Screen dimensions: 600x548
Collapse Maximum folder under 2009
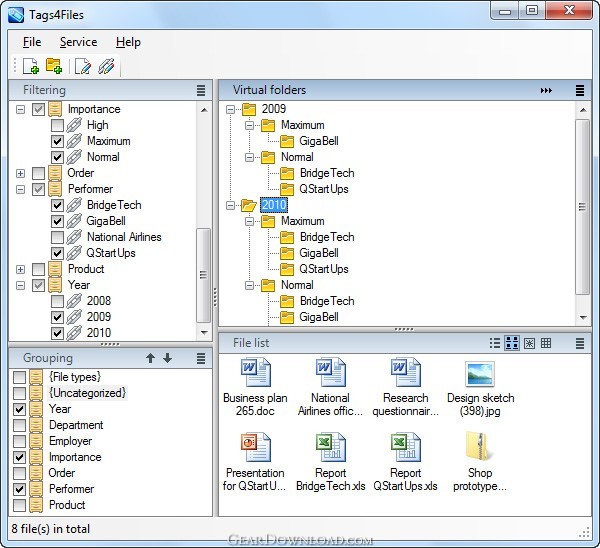pos(249,126)
